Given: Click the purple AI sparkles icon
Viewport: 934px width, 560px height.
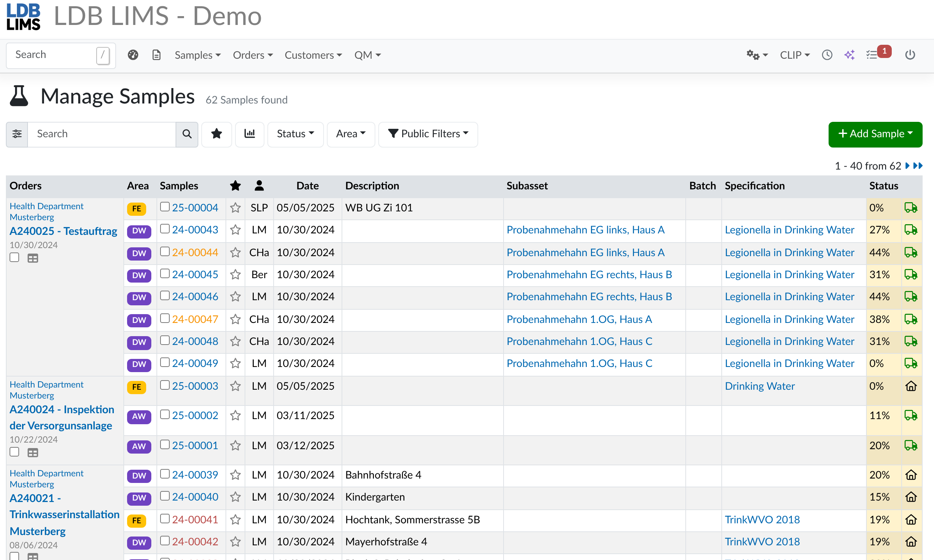Looking at the screenshot, I should [850, 55].
